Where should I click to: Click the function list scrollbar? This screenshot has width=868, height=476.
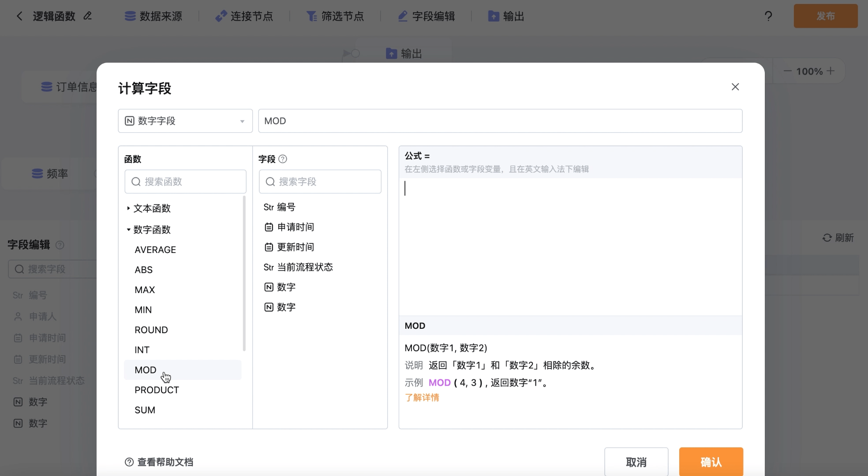pyautogui.click(x=244, y=274)
